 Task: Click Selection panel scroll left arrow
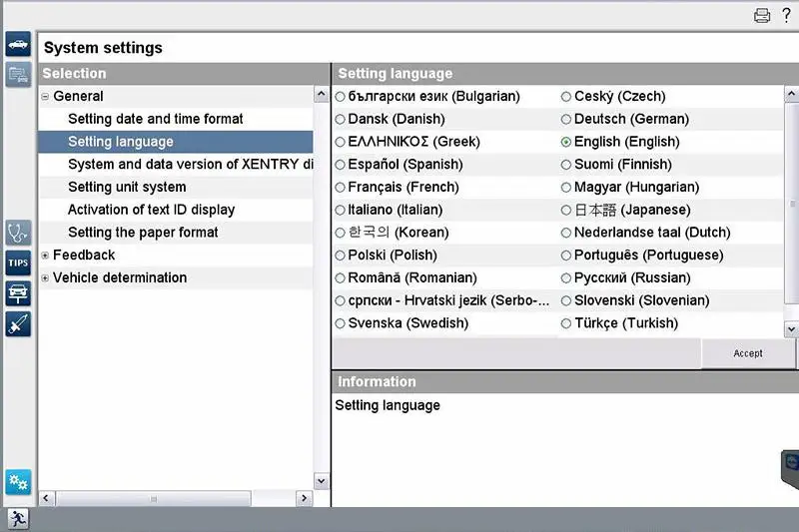tap(46, 498)
